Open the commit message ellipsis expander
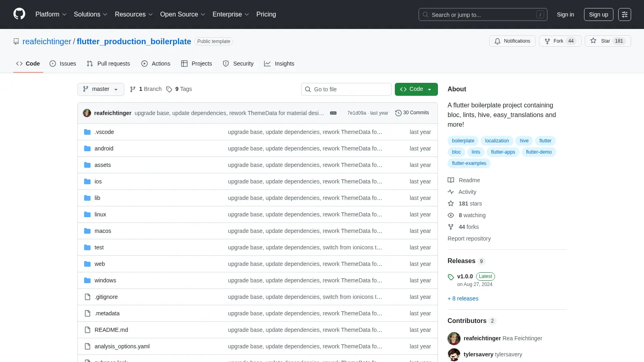Image resolution: width=644 pixels, height=362 pixels. (x=333, y=113)
